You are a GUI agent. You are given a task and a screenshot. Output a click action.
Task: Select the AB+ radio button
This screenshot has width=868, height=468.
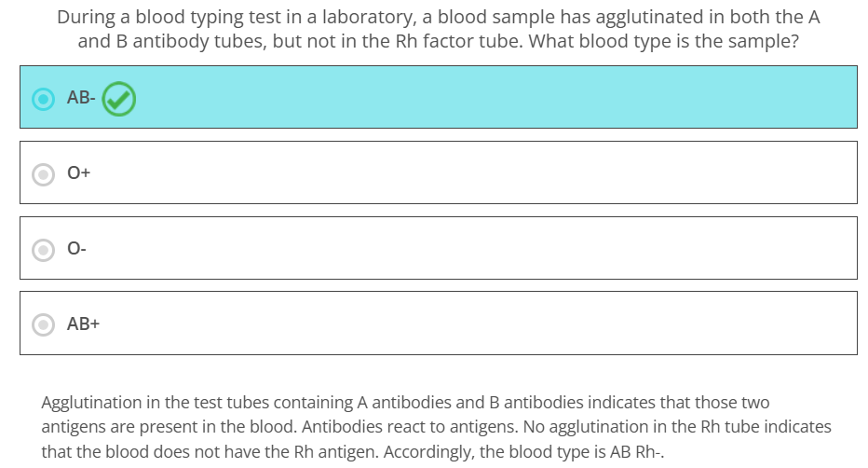[43, 324]
